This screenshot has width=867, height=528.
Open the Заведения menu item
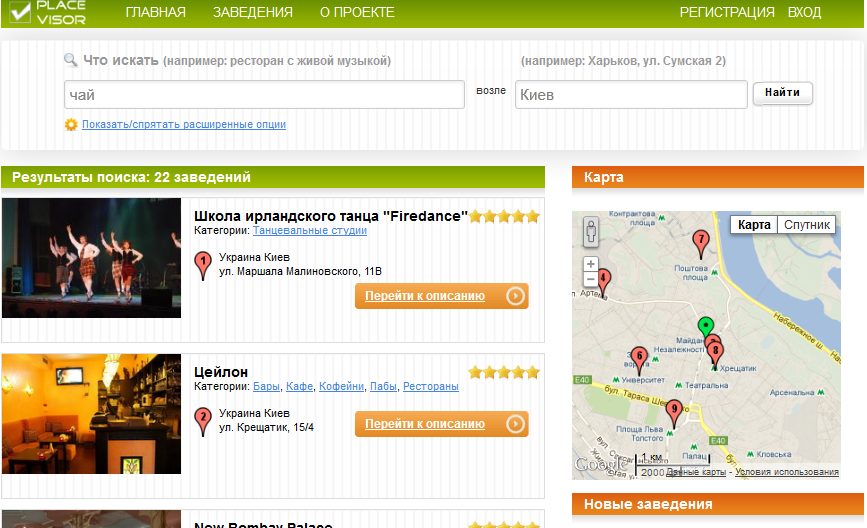pyautogui.click(x=253, y=12)
